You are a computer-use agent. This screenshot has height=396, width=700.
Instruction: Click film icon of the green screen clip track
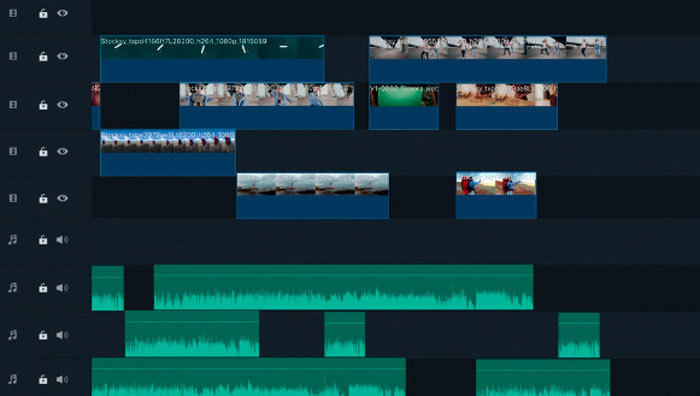click(x=13, y=104)
